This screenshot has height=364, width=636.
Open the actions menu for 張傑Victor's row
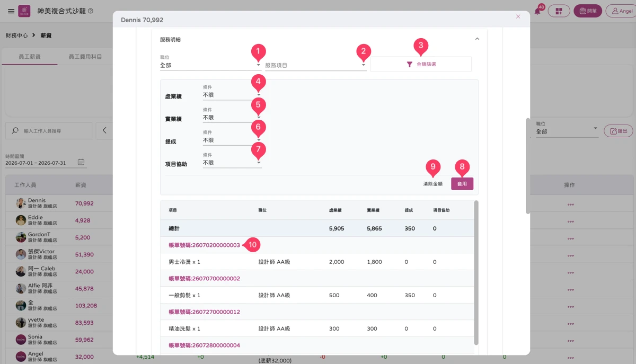(571, 255)
